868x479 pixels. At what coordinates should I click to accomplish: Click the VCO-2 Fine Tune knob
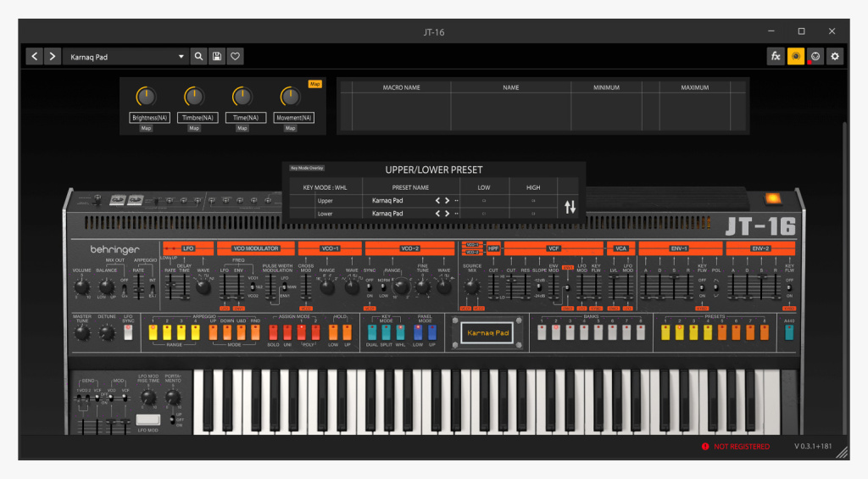click(422, 287)
